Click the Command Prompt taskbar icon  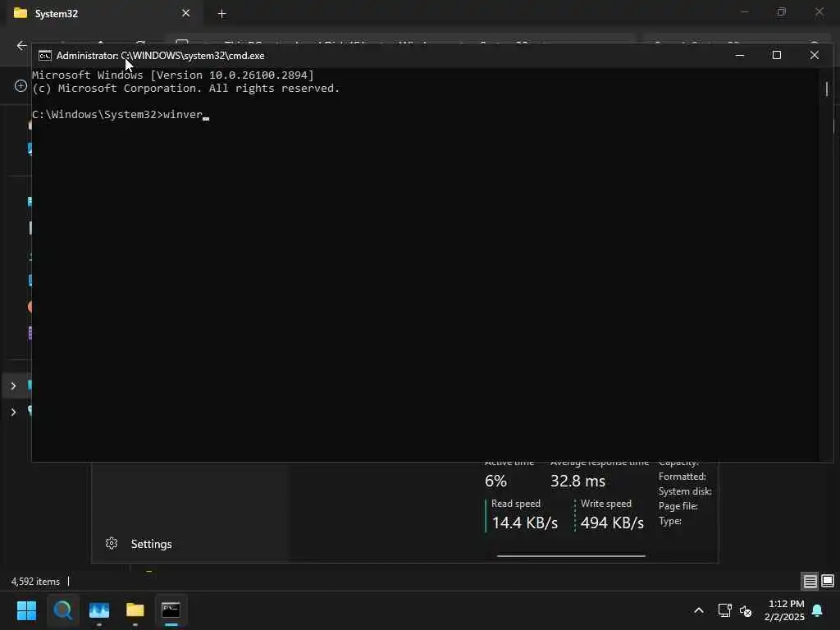click(171, 610)
